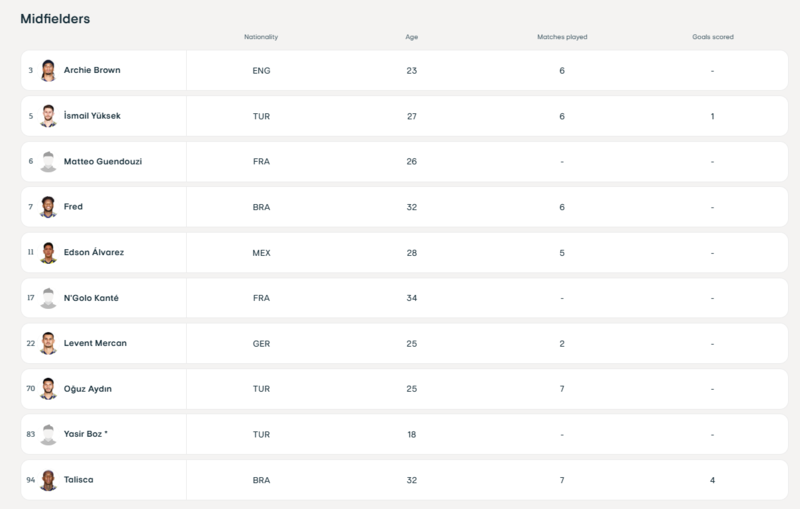The image size is (800, 509).
Task: Click Talisca's goals scored value 4
Action: tap(712, 480)
